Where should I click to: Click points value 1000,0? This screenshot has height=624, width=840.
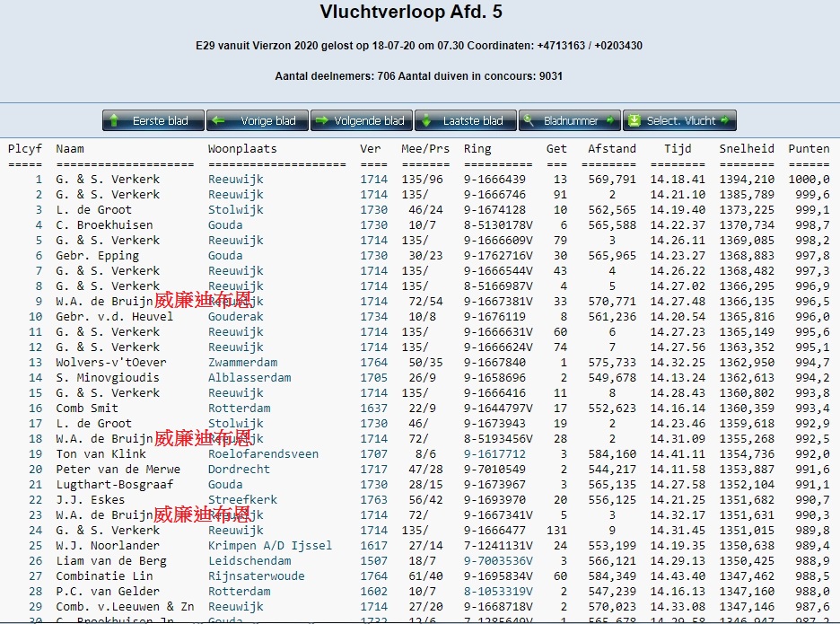pos(809,179)
